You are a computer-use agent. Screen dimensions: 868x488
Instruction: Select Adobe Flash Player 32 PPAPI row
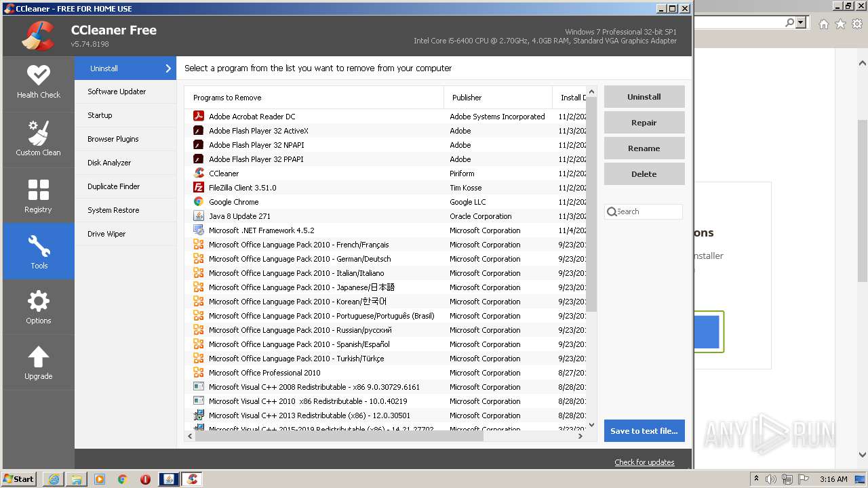[385, 159]
